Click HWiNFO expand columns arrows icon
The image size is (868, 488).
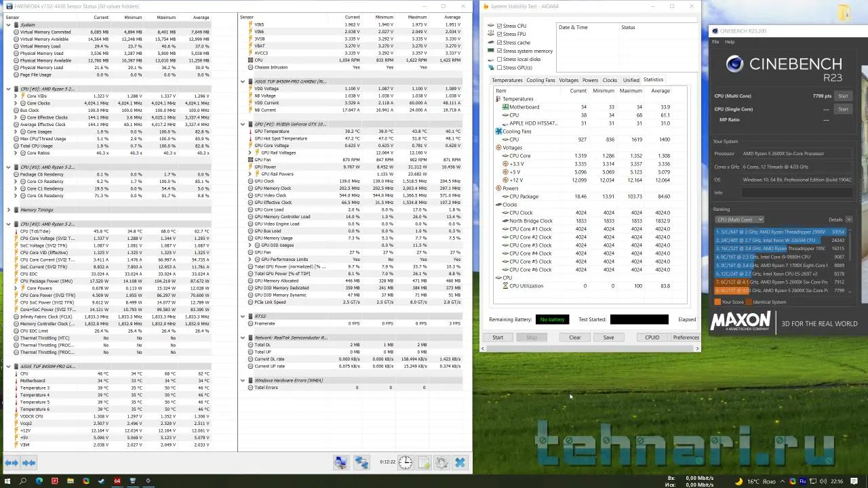[x=12, y=463]
